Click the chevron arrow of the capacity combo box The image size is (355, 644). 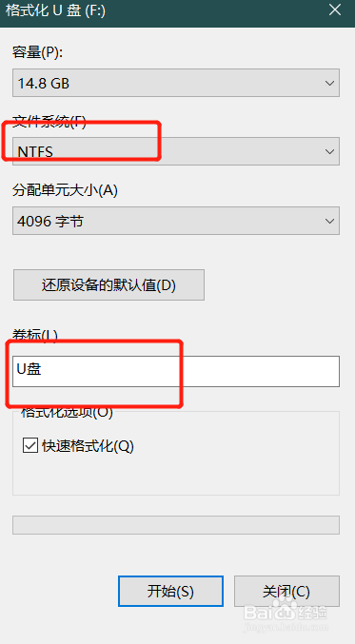pos(329,84)
